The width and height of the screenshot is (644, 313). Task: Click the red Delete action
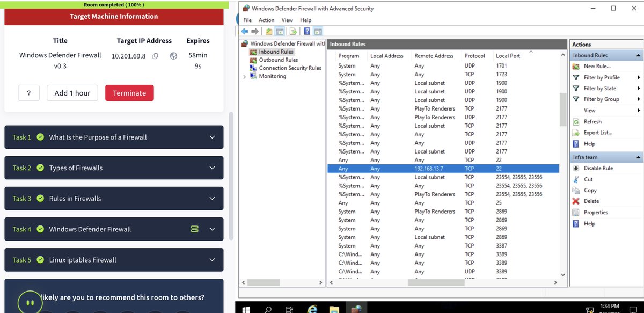pyautogui.click(x=591, y=201)
